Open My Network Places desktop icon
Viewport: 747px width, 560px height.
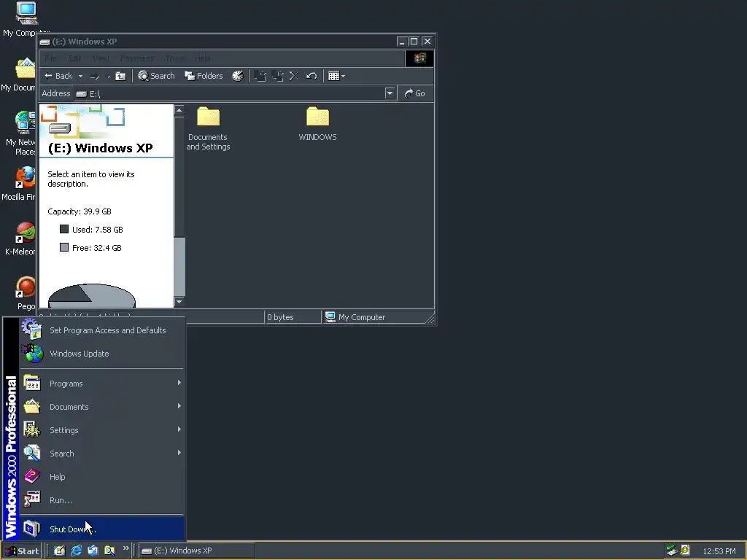pyautogui.click(x=22, y=133)
